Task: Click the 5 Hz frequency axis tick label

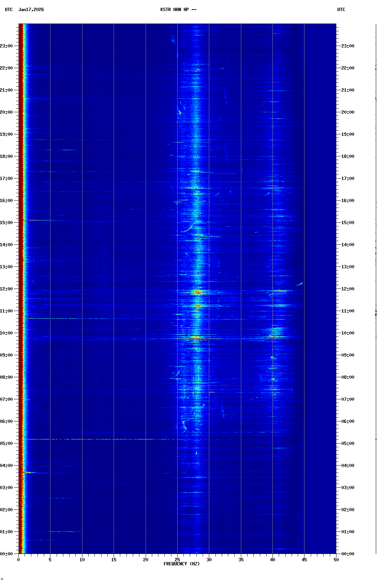Action: [50, 560]
